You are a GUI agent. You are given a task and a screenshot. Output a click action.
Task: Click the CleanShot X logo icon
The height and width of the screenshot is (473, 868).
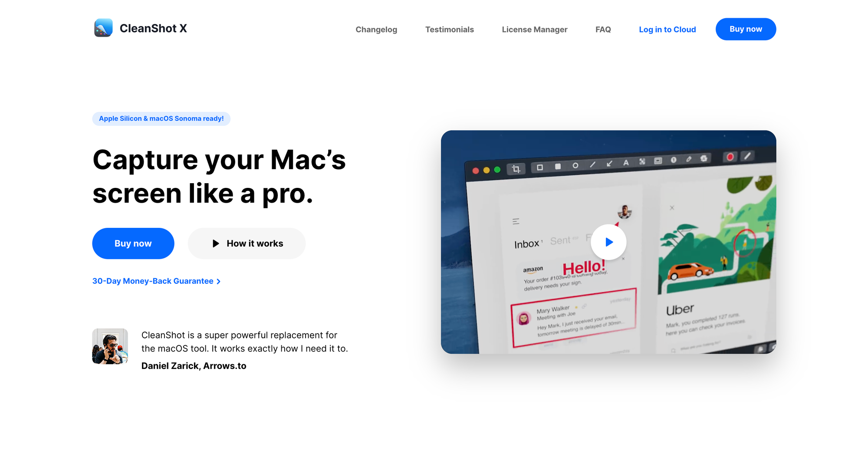pyautogui.click(x=102, y=28)
